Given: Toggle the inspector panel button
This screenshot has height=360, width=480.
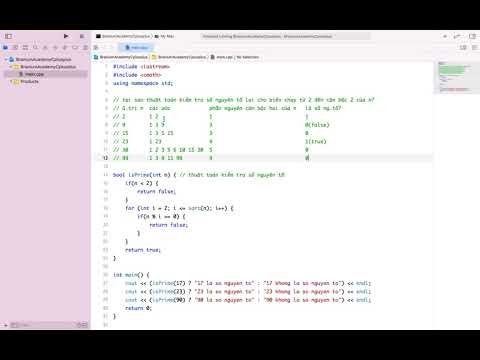Looking at the screenshot, I should coord(472,36).
